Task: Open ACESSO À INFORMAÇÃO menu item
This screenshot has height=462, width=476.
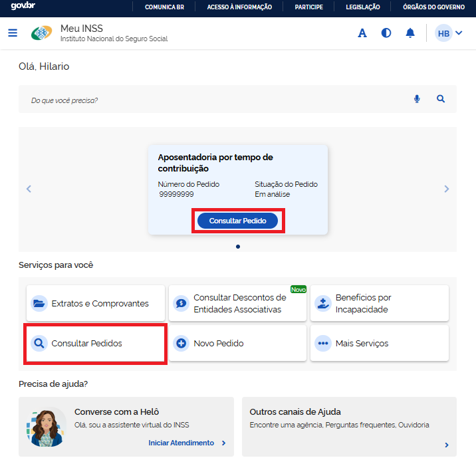Action: pos(239,7)
